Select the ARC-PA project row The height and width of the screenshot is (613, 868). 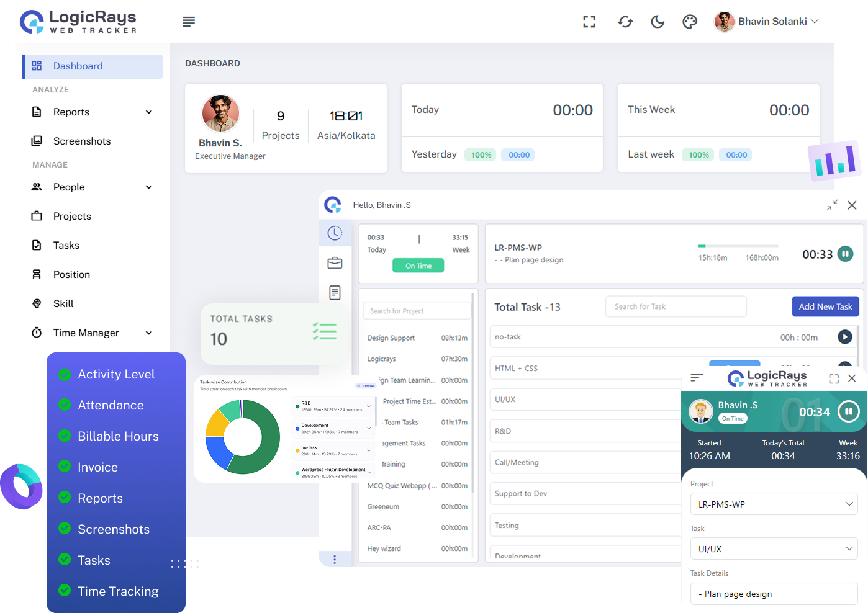click(417, 528)
